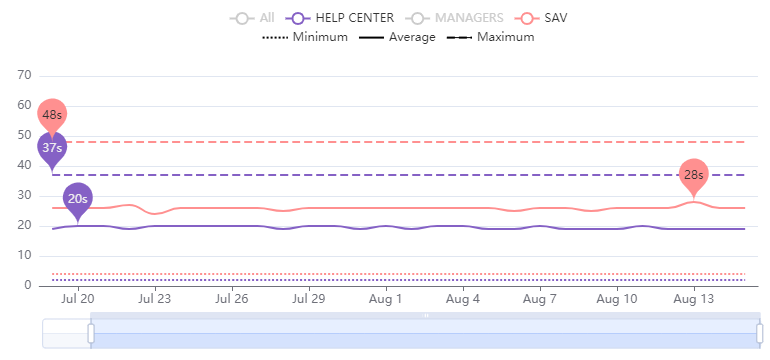Click the dotted Minimum line legend icon
The width and height of the screenshot is (770, 360).
click(x=275, y=37)
